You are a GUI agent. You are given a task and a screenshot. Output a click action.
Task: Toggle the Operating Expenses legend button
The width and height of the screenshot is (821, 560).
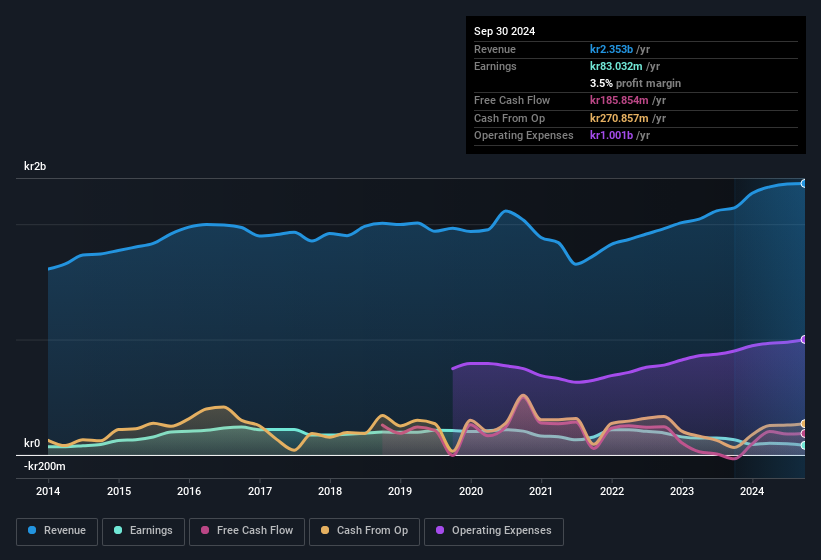point(494,531)
